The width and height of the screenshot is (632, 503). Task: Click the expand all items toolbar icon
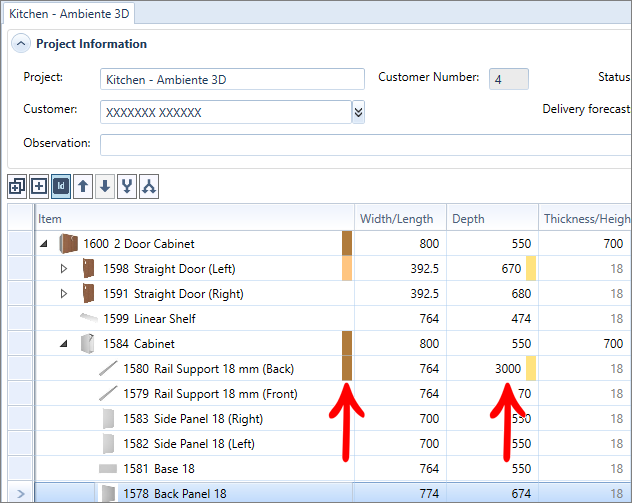(x=17, y=187)
